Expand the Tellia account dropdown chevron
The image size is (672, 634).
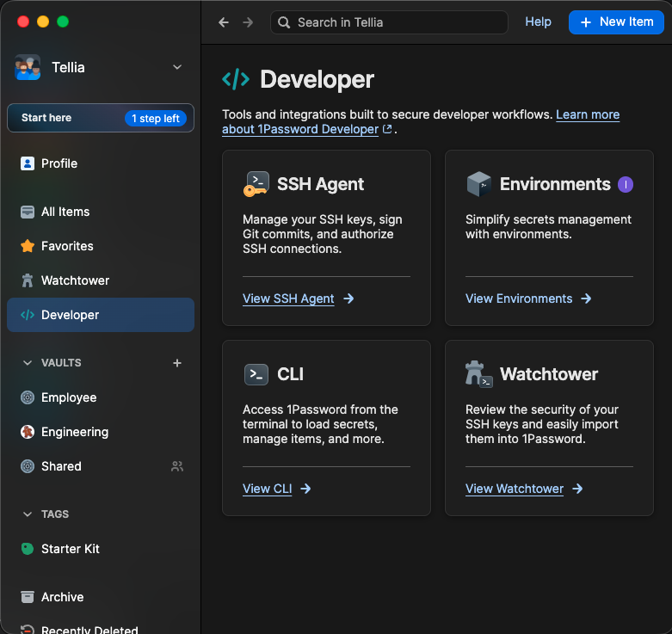(x=177, y=67)
